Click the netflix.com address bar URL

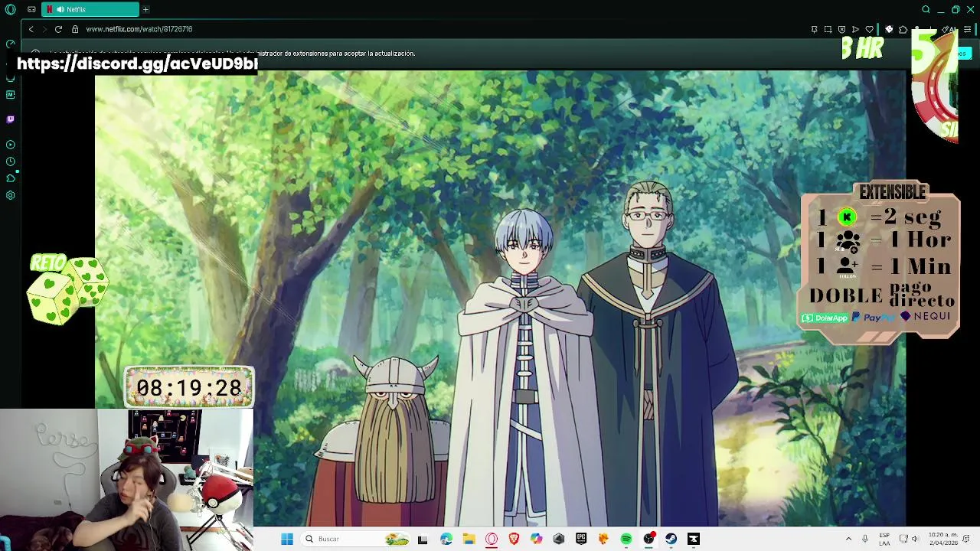point(139,29)
